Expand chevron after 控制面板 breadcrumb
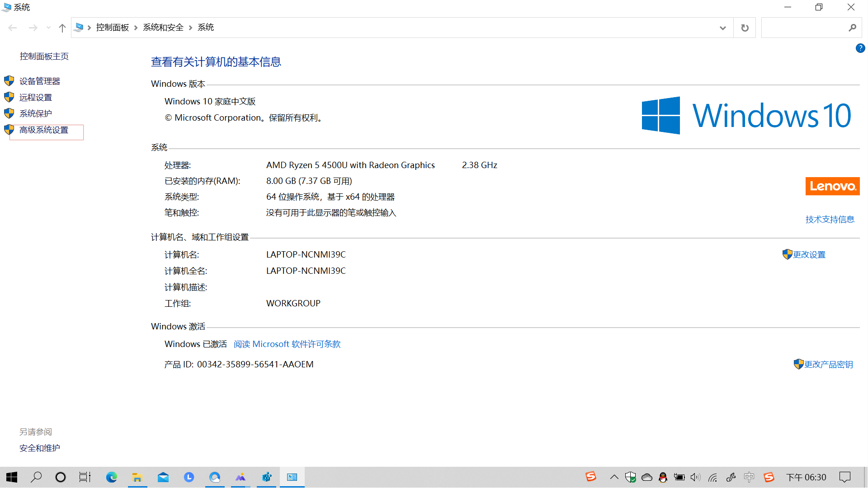 point(136,28)
